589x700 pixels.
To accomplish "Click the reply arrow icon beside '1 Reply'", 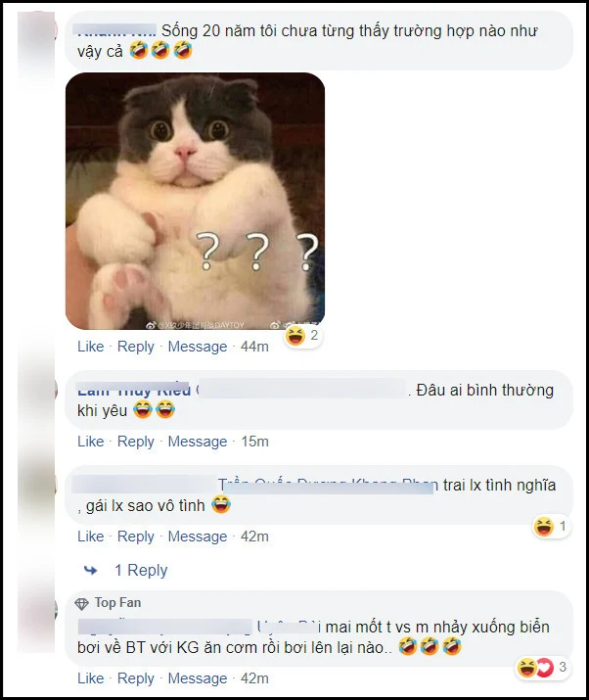I will click(x=91, y=570).
